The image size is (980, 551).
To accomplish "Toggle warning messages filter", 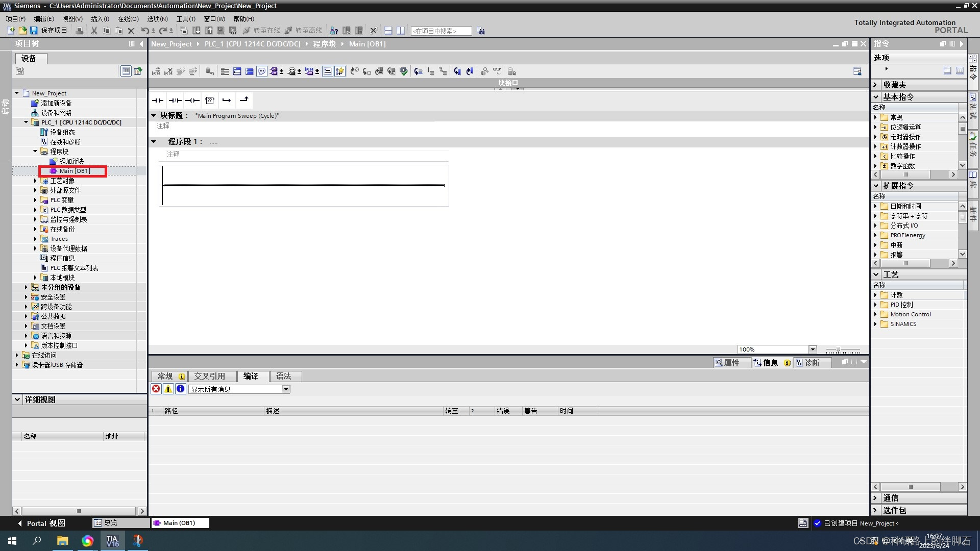I will [168, 389].
